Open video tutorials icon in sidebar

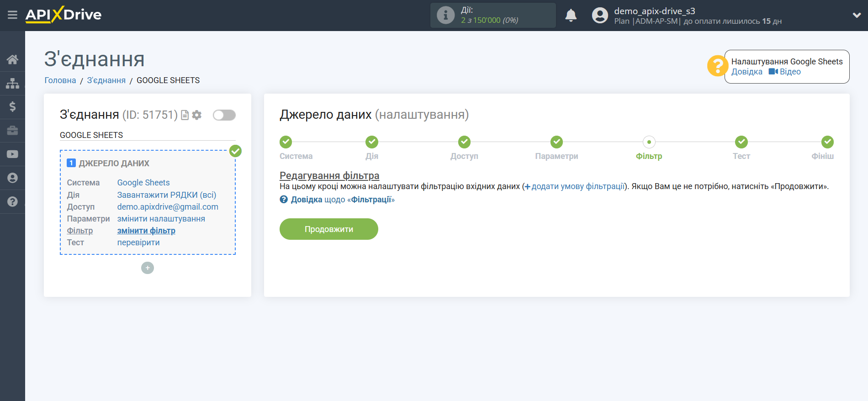pos(12,154)
